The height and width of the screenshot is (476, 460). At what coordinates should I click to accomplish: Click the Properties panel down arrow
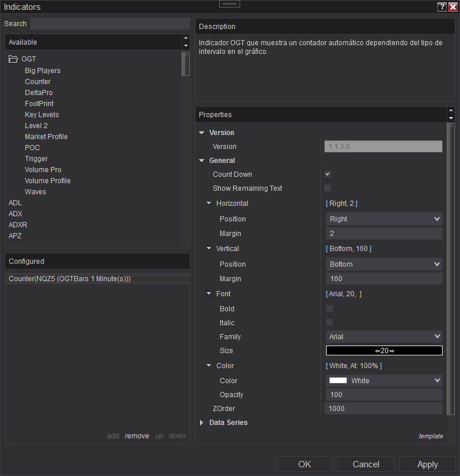451,118
